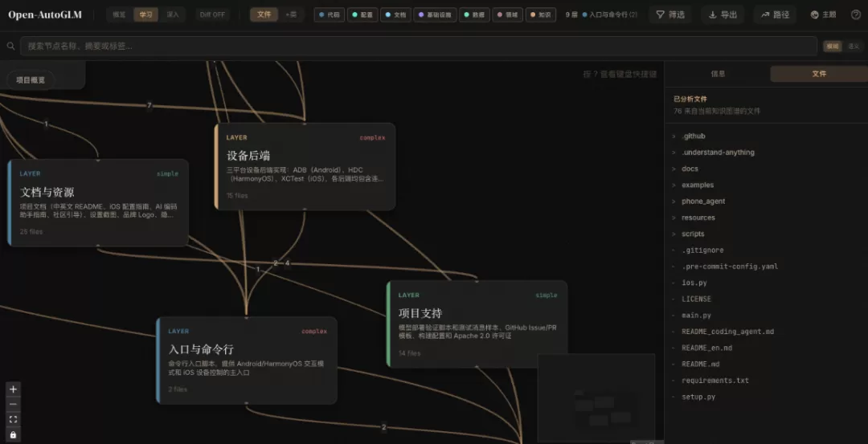The width and height of the screenshot is (868, 444).
Task: Zoom in with the plus control
Action: tap(14, 389)
